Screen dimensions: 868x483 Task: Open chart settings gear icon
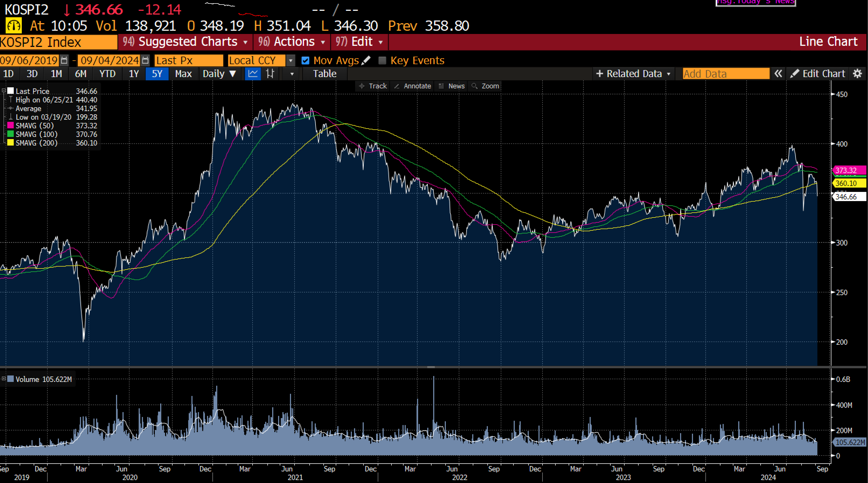click(857, 74)
